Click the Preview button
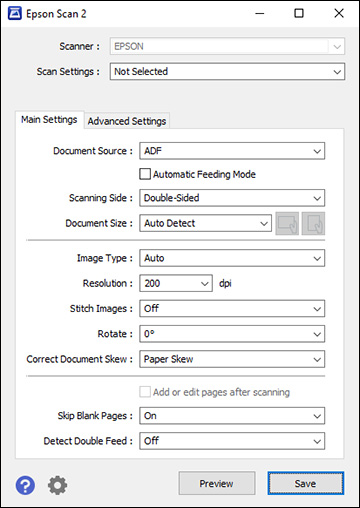The image size is (360, 508). point(217,483)
